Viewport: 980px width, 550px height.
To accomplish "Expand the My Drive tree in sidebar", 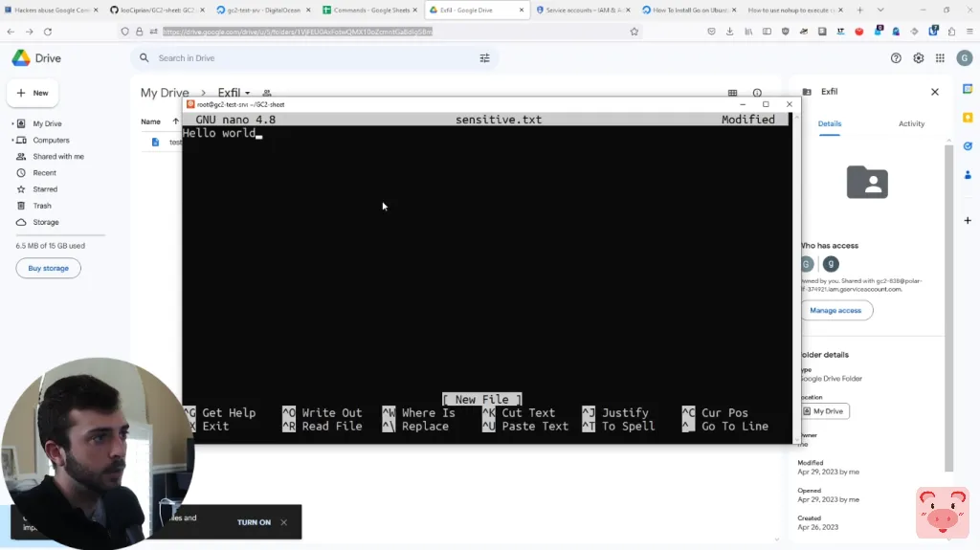I will (12, 123).
